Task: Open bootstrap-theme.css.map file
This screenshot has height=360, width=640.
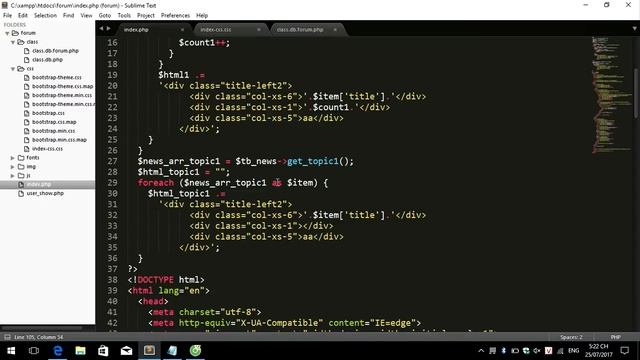Action: click(62, 87)
